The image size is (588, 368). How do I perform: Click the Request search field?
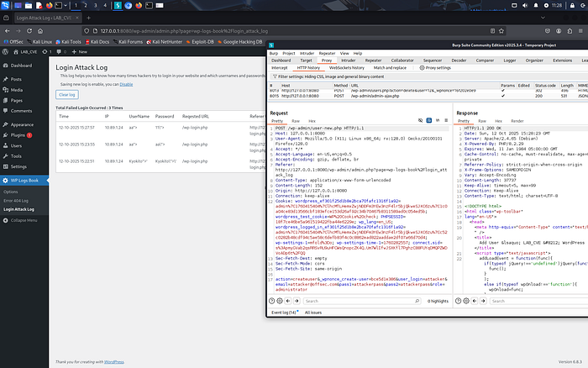pos(361,301)
